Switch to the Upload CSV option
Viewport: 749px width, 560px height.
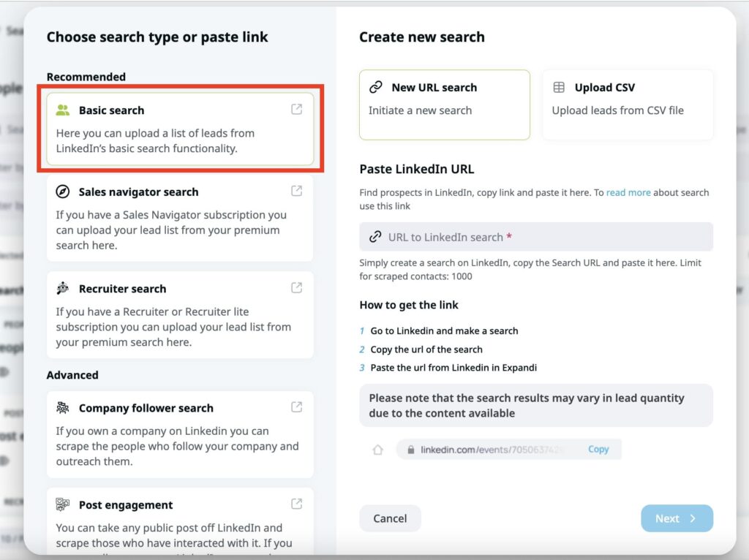(x=628, y=103)
